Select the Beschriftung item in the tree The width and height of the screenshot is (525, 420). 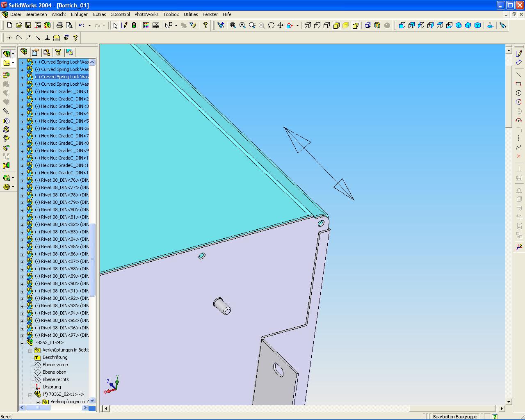click(x=55, y=357)
